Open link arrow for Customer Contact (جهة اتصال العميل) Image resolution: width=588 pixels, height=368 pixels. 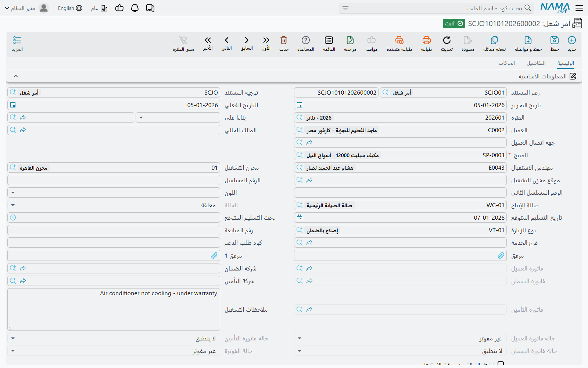pyautogui.click(x=309, y=142)
